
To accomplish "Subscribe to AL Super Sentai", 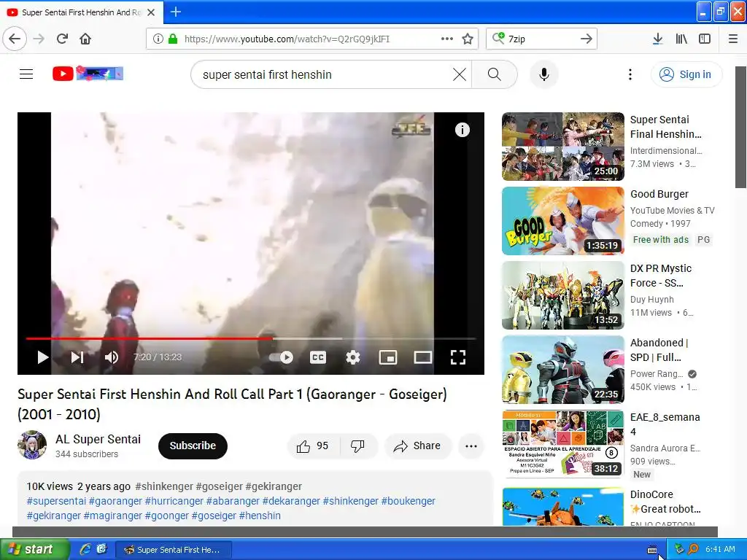I will (x=193, y=446).
